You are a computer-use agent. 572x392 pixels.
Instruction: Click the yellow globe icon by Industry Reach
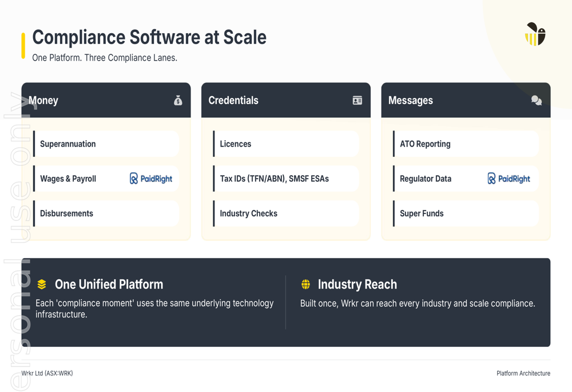[305, 284]
